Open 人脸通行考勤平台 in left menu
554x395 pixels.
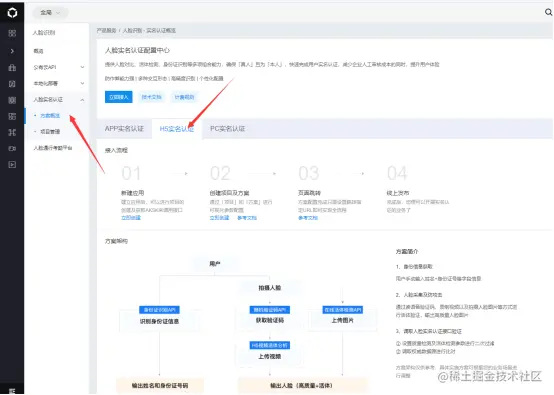(x=53, y=148)
